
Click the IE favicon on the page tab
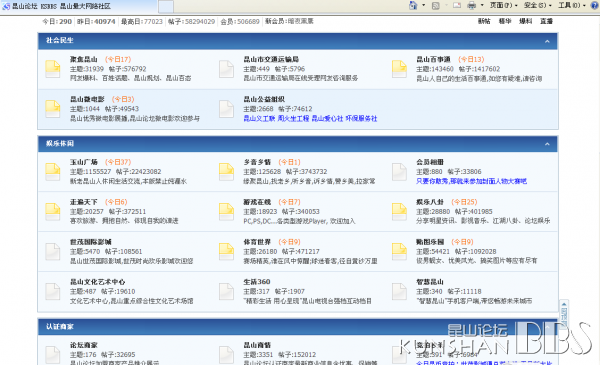(6, 6)
